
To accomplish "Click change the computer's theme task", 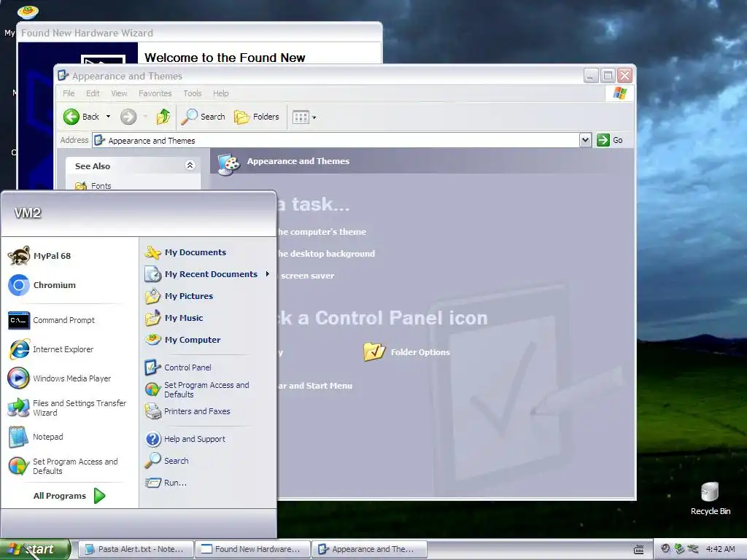I will coord(322,232).
